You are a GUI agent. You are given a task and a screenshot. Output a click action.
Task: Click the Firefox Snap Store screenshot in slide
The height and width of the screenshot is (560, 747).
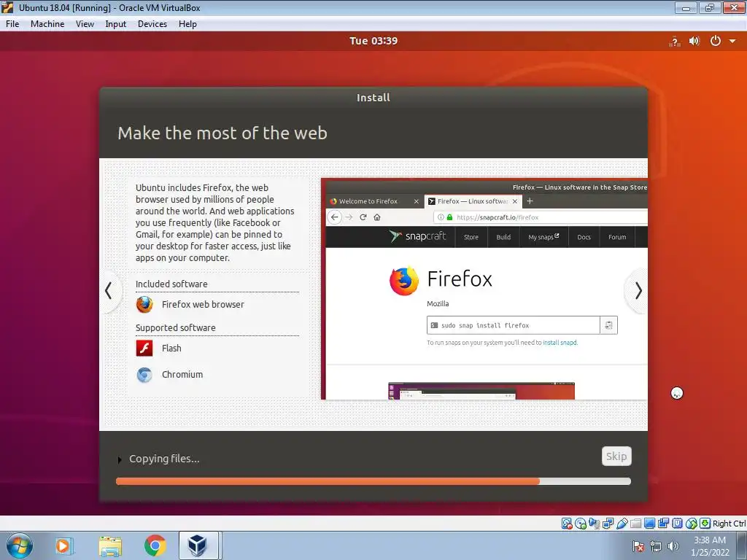point(484,289)
